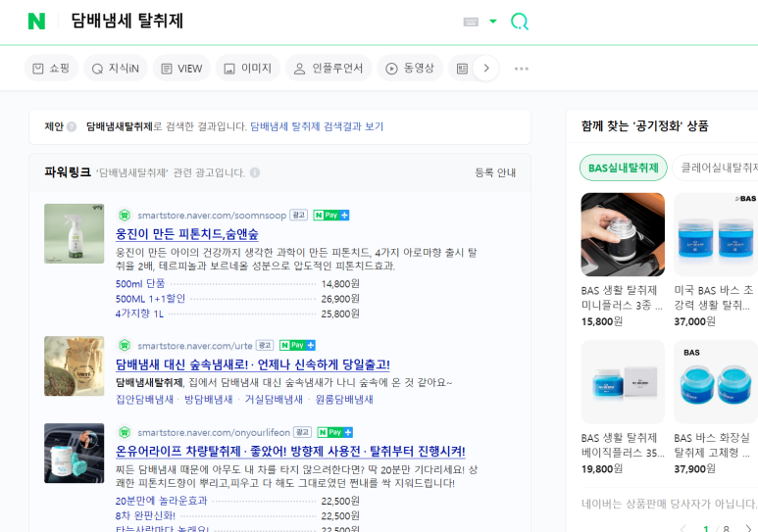This screenshot has height=532, width=758.
Task: Select the 500ML 1+1할인 option
Action: (150, 299)
